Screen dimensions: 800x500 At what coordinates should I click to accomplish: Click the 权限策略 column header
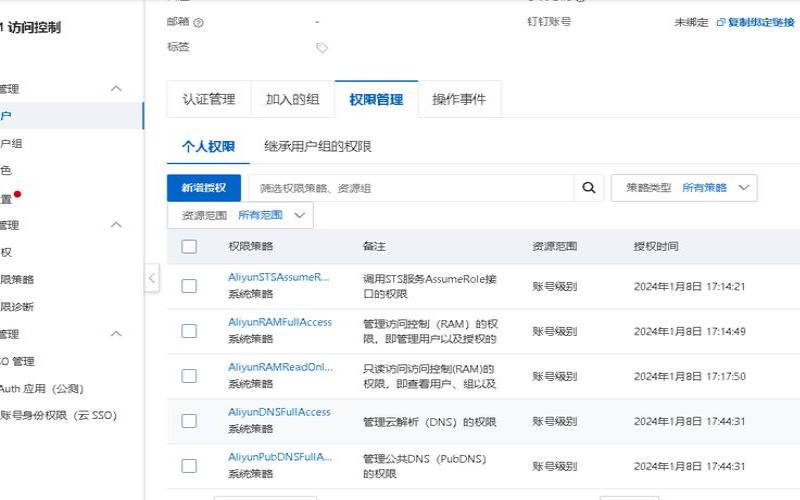(251, 246)
